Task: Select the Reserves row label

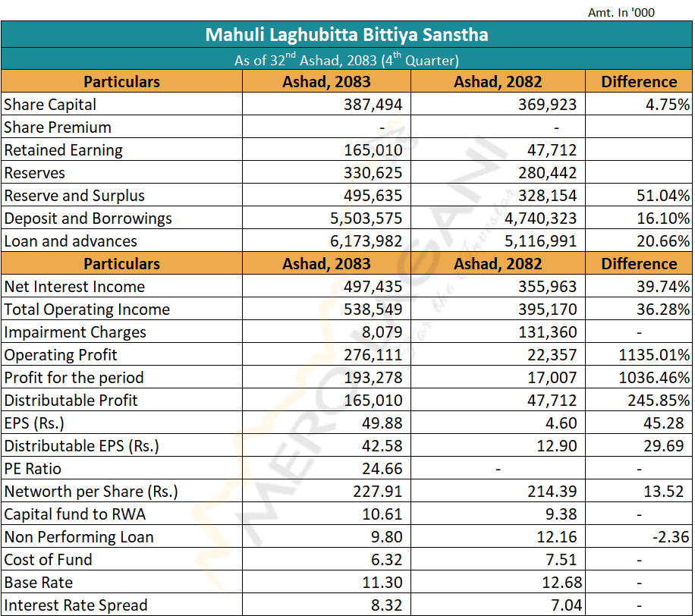Action: pyautogui.click(x=35, y=173)
